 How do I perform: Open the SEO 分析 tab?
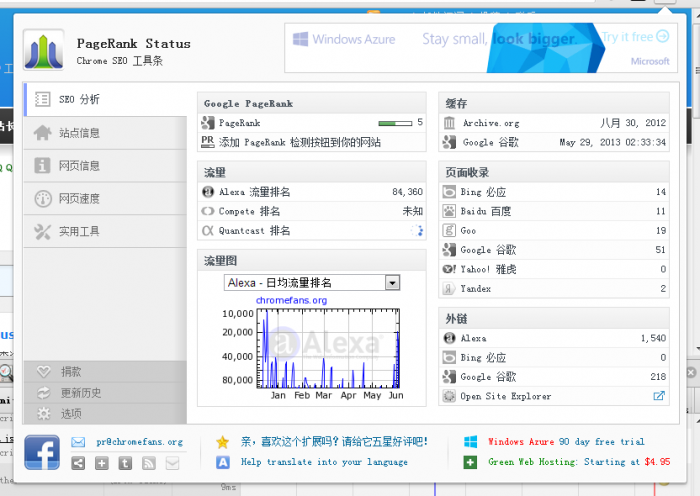tap(106, 99)
